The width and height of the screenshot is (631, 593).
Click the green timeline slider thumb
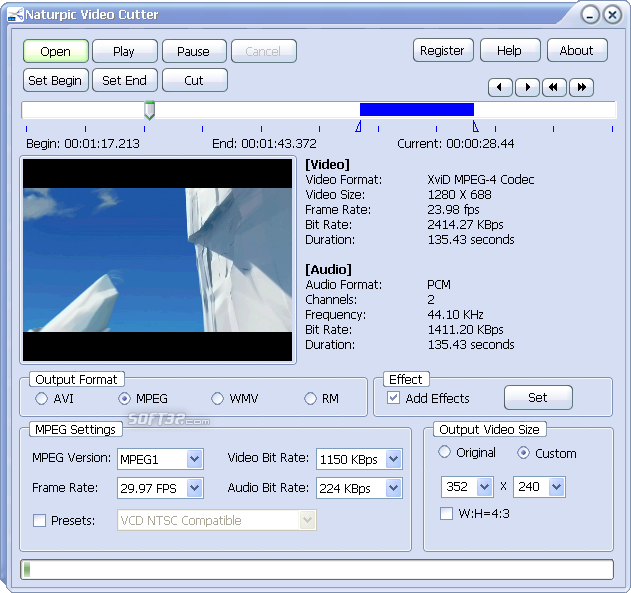tap(149, 110)
